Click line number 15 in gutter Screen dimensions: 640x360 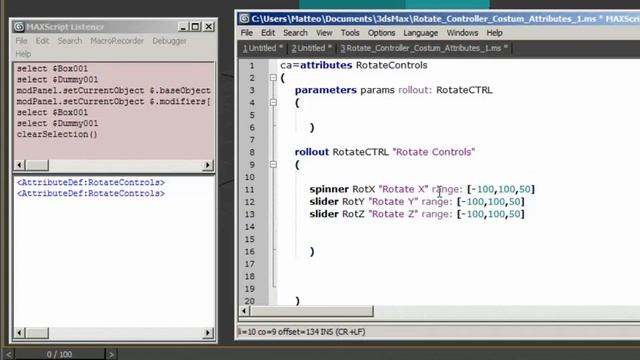(249, 239)
